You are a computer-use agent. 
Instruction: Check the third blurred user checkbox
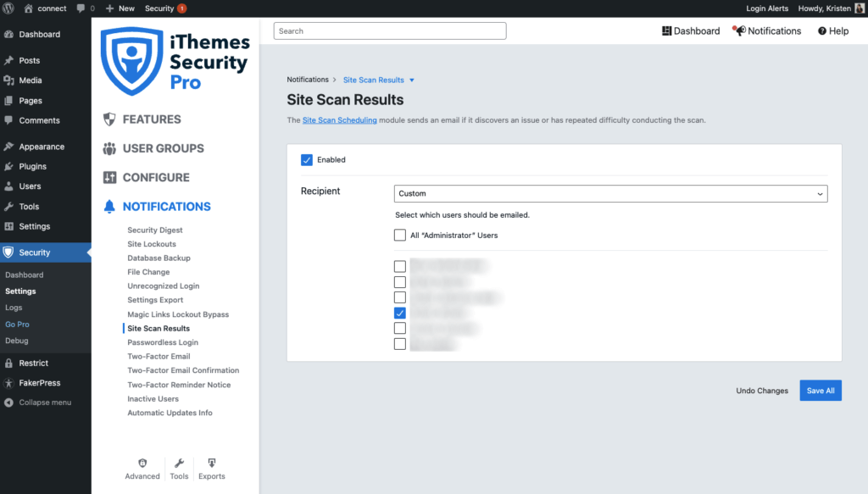click(x=400, y=297)
